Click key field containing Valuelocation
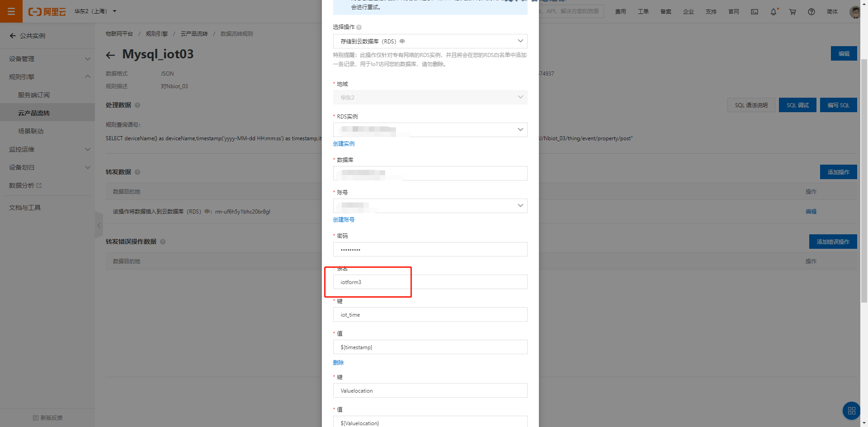Image resolution: width=868 pixels, height=427 pixels. click(x=430, y=390)
